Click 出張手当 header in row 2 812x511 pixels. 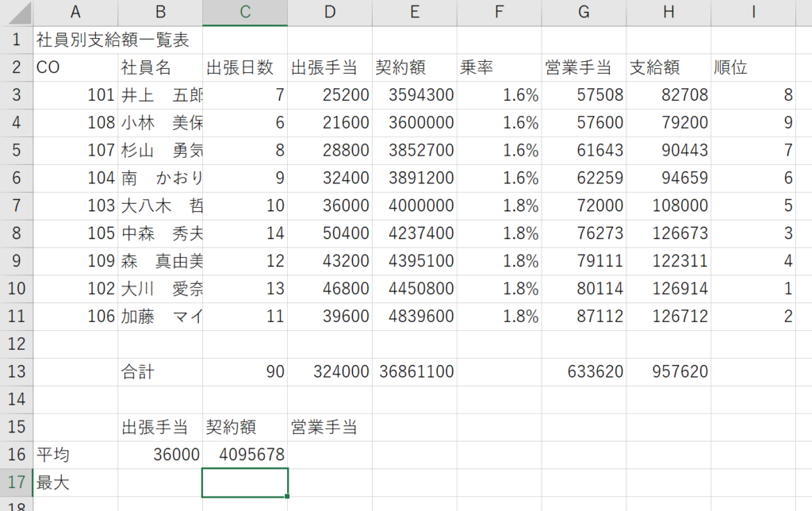click(330, 67)
